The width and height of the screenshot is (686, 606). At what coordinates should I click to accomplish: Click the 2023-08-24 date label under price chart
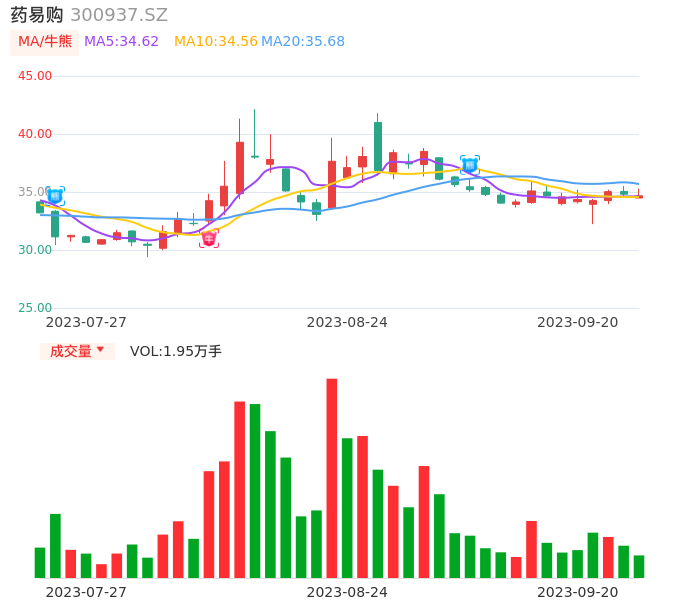click(347, 322)
